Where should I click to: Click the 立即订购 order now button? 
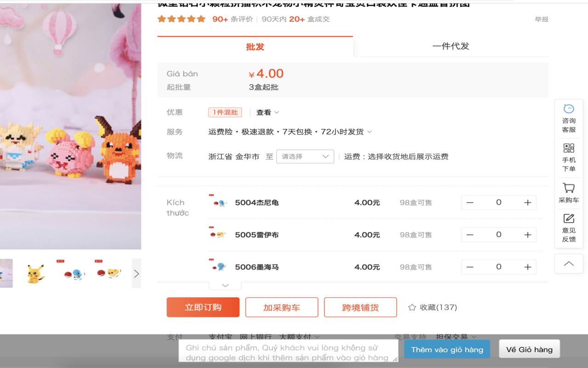[x=203, y=307]
